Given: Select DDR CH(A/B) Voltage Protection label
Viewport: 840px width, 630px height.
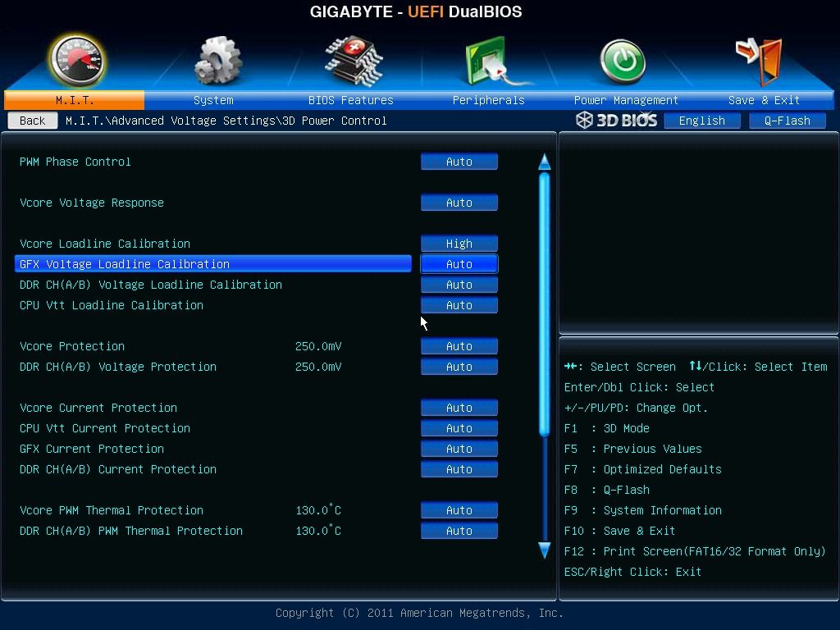Looking at the screenshot, I should coord(118,367).
